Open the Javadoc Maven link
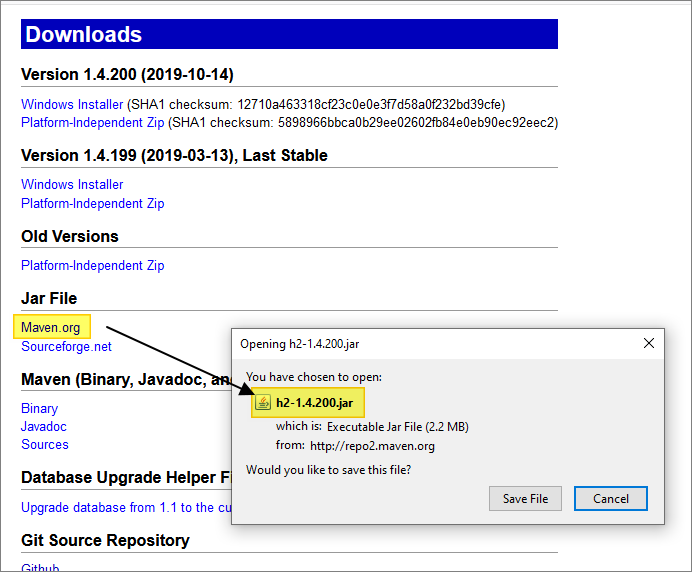Screen dimensions: 692x572 pos(44,426)
